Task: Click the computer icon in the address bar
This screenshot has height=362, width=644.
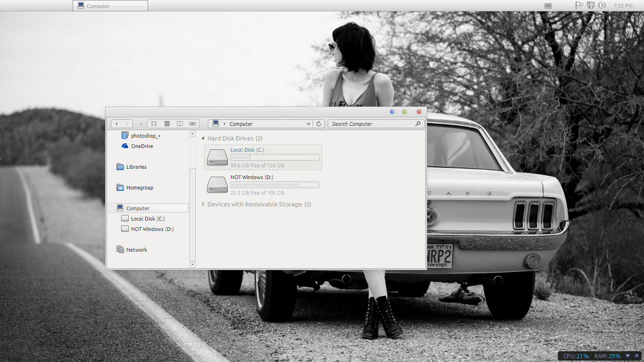Action: pyautogui.click(x=215, y=123)
